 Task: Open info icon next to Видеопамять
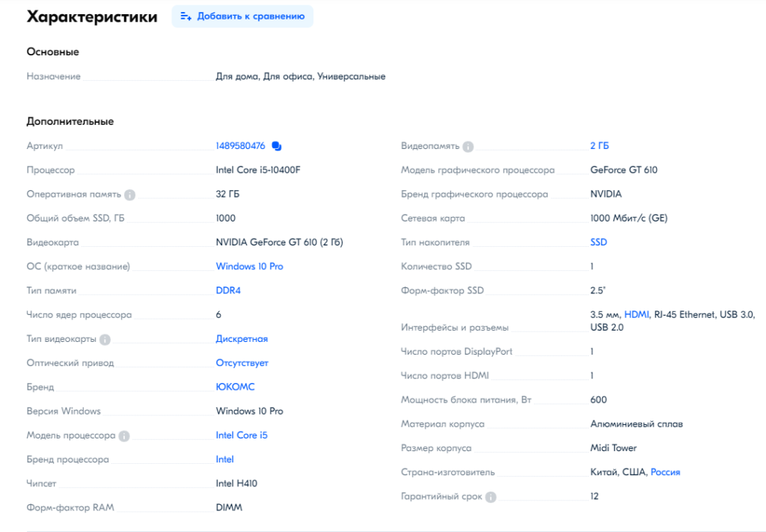click(x=468, y=147)
